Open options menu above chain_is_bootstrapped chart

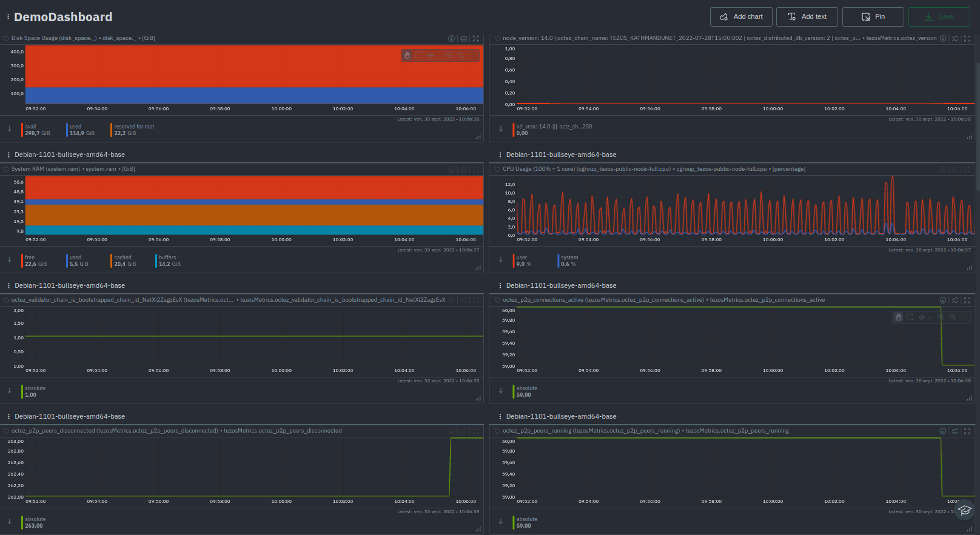click(8, 286)
